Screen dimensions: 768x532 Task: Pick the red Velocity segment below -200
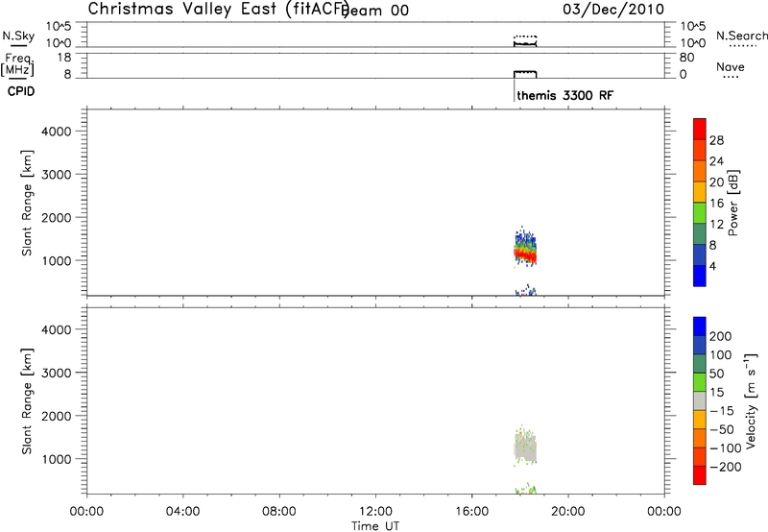point(700,475)
